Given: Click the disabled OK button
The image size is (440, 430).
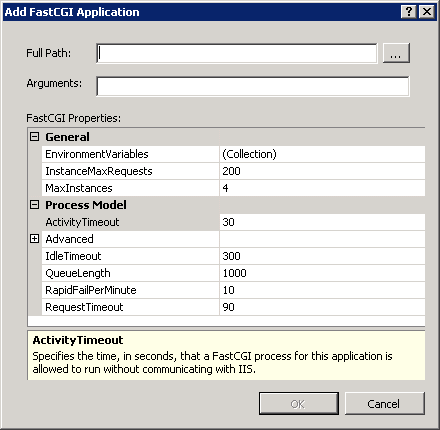Looking at the screenshot, I should click(299, 404).
